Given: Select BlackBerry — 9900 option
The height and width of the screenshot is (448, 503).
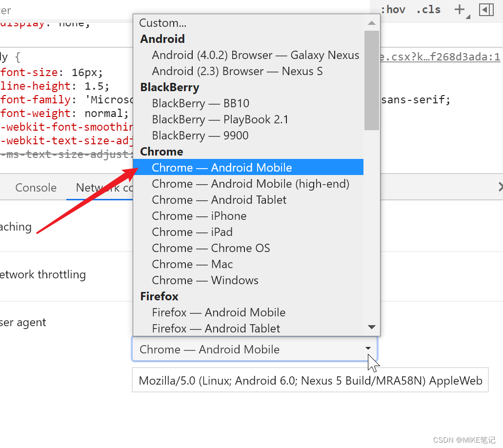Looking at the screenshot, I should point(248,135).
